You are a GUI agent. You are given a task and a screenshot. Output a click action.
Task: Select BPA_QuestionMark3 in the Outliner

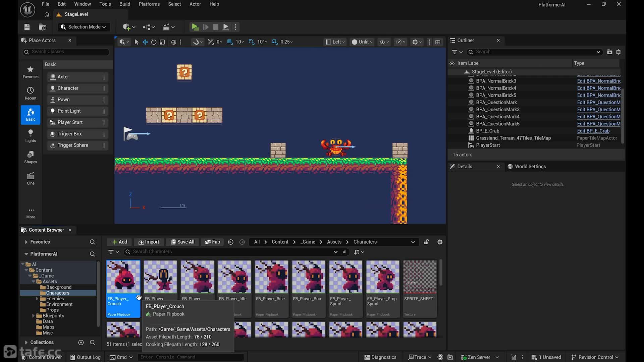(498, 110)
